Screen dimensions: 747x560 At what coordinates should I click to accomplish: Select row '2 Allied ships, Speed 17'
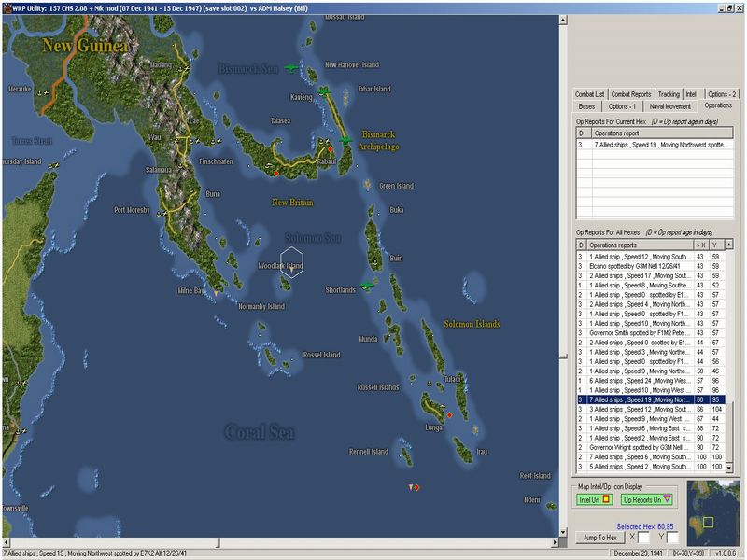pyautogui.click(x=650, y=275)
